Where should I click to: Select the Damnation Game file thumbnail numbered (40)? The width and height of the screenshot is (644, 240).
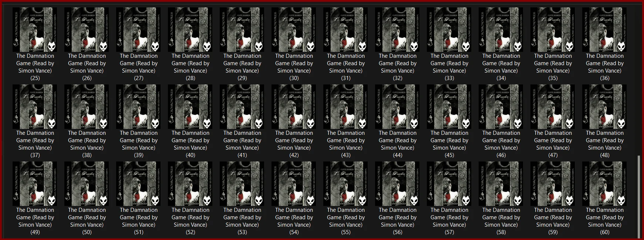[190, 107]
